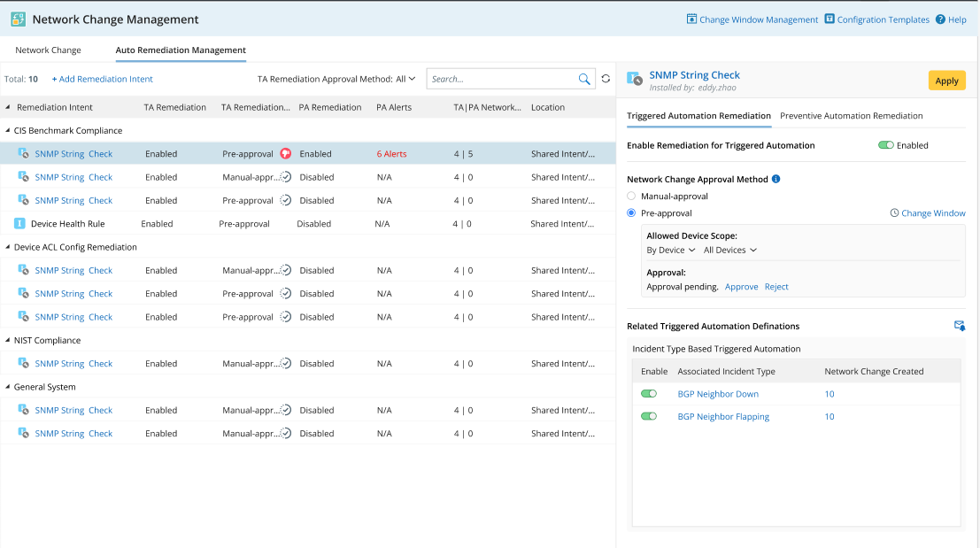
Task: Open Preventive Automation Remediation tab
Action: (851, 116)
